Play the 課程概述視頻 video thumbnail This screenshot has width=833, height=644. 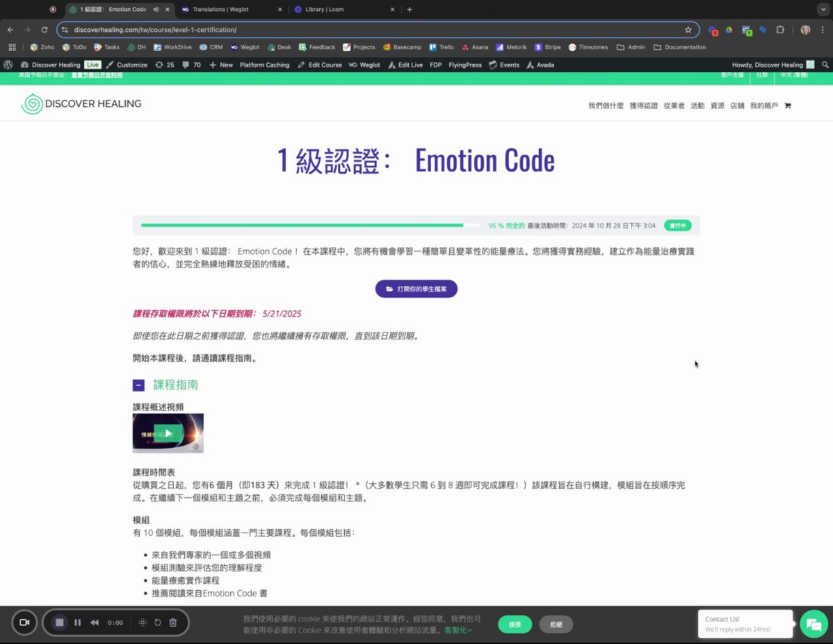(168, 433)
